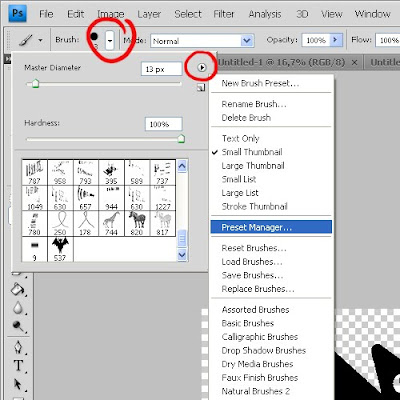
Task: Choose Replace Brushes menu entry
Action: click(271, 289)
